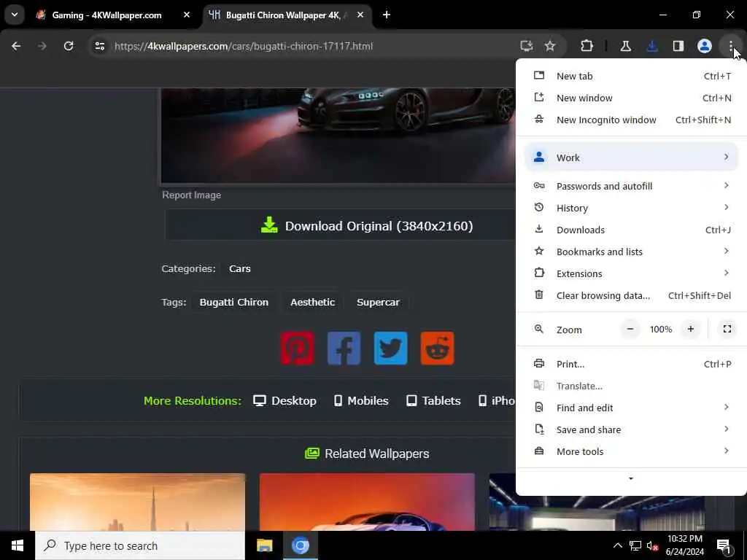Open a new tab with plus button

pyautogui.click(x=387, y=15)
